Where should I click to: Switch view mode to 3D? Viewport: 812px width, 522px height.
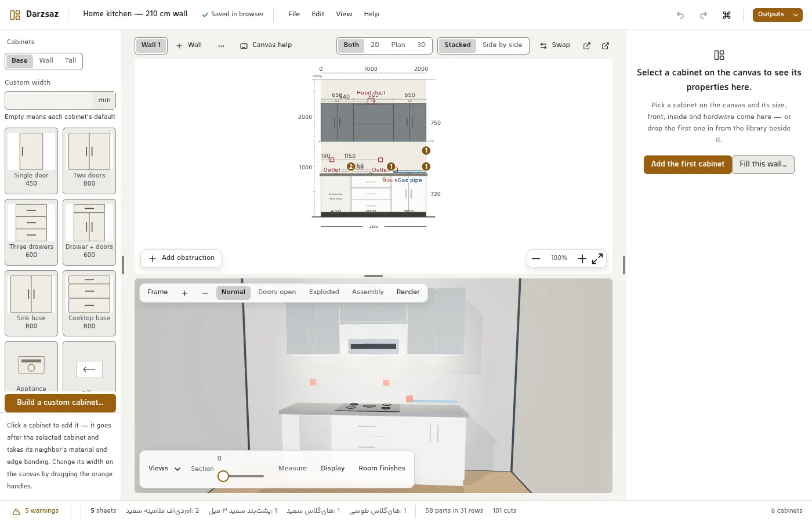pos(422,45)
